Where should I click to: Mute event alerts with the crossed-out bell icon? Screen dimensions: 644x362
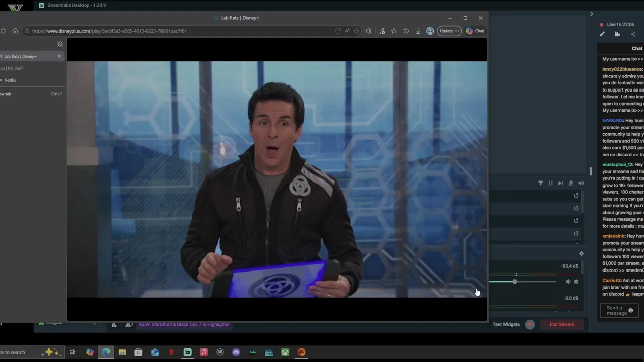(x=571, y=183)
